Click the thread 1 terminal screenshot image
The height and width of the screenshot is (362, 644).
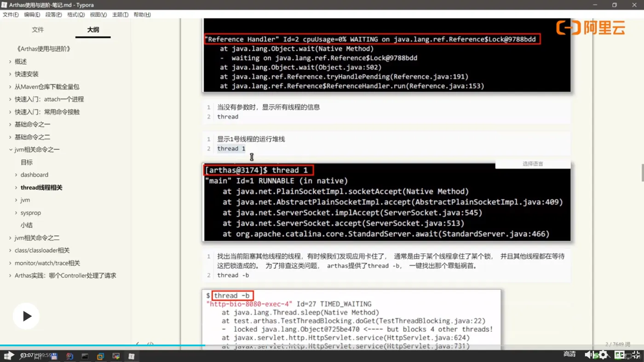point(386,202)
